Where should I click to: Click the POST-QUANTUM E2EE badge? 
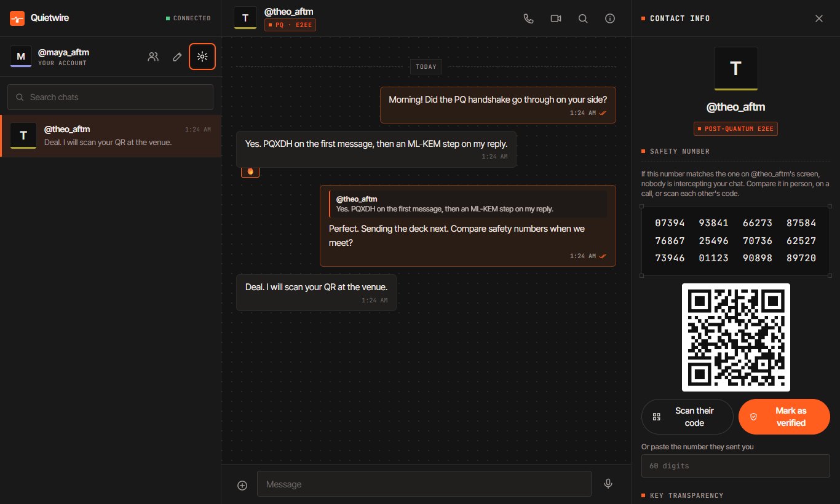tap(736, 128)
